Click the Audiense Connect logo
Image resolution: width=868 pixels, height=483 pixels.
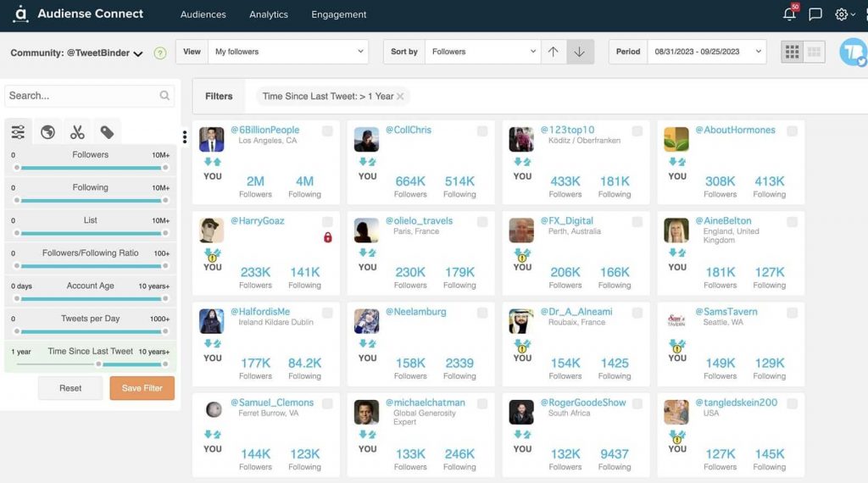click(78, 14)
